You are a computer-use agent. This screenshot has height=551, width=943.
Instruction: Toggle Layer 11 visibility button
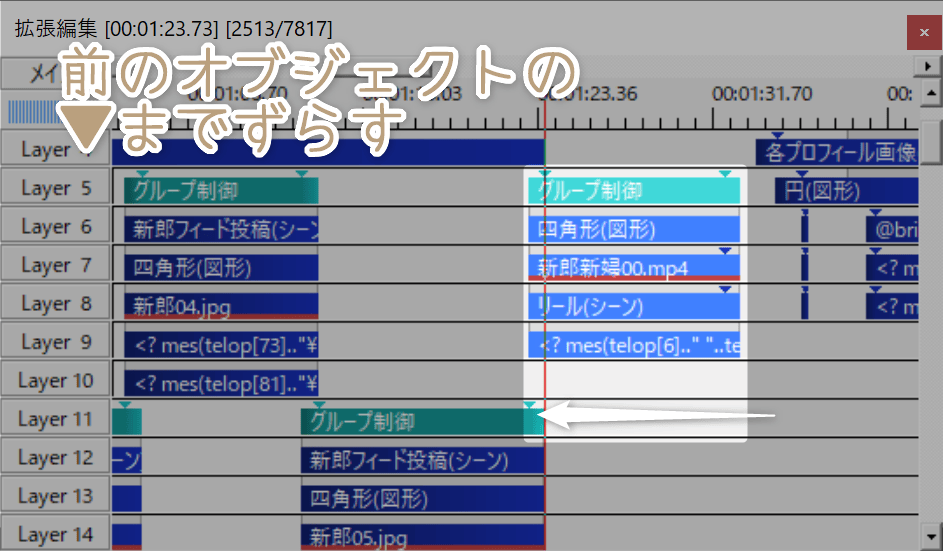[55, 419]
